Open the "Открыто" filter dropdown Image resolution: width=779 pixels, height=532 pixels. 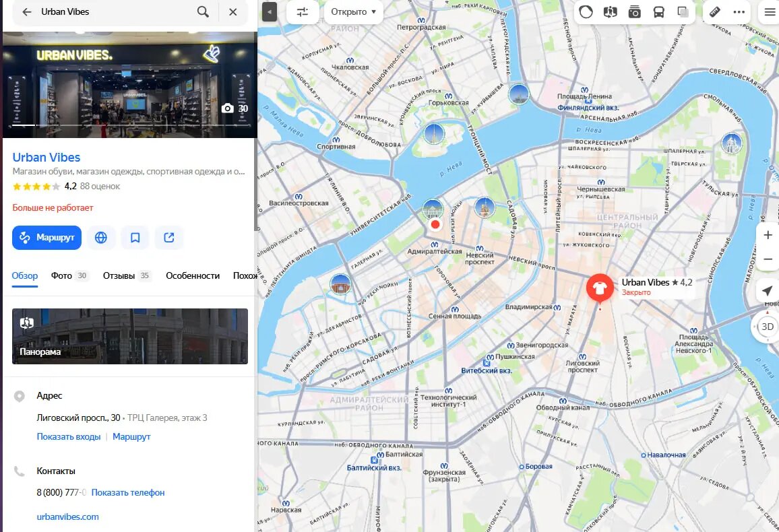tap(353, 12)
